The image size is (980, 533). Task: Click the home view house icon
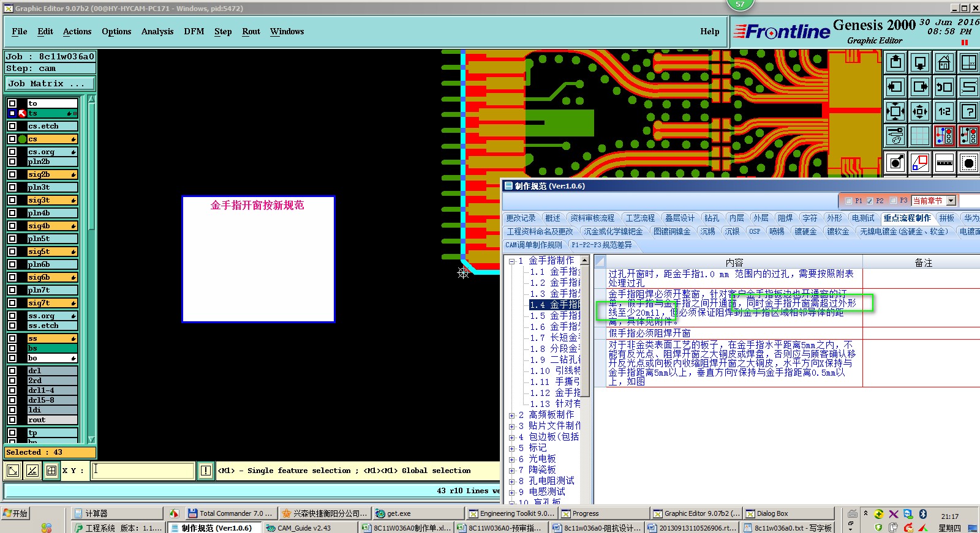tap(944, 62)
